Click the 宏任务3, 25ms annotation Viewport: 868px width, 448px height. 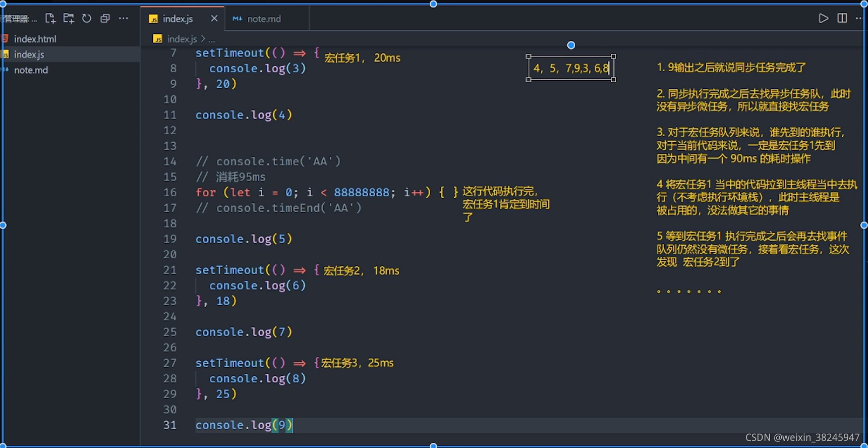pos(357,363)
